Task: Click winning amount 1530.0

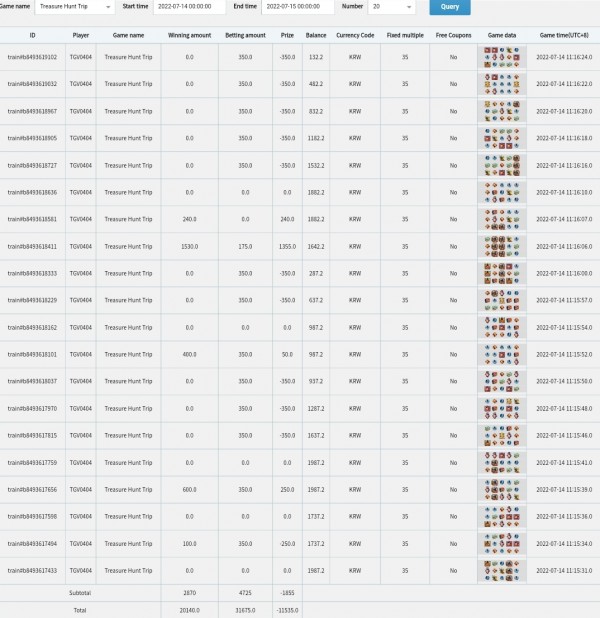Action: tap(190, 246)
